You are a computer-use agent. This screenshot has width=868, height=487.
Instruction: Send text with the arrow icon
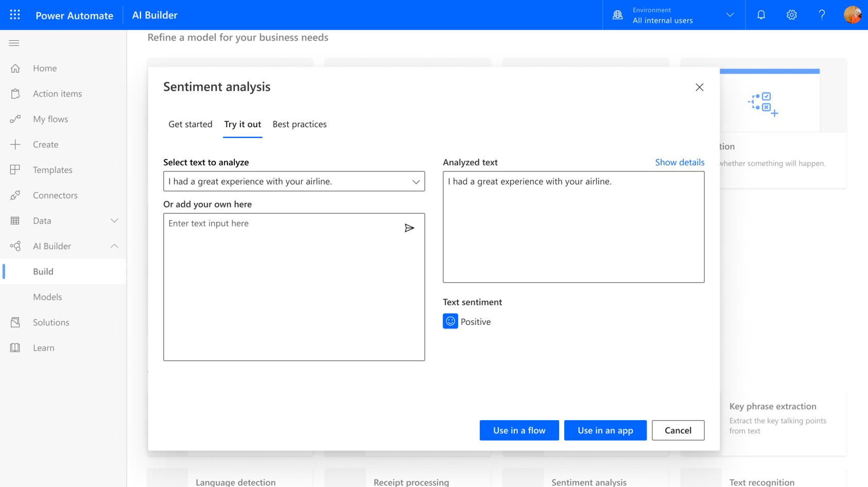click(x=409, y=228)
